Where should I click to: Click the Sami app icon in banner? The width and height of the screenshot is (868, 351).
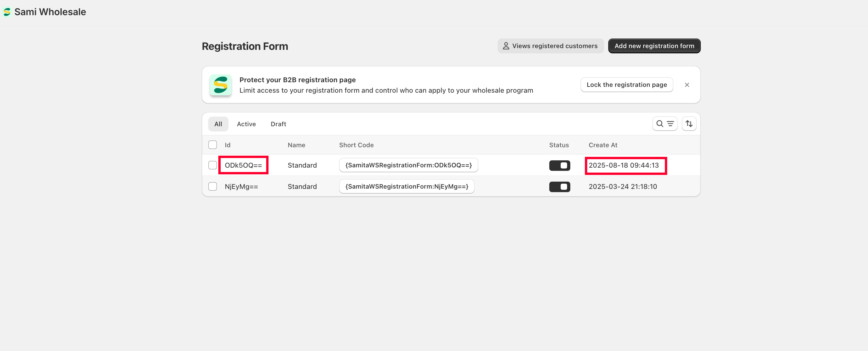coord(220,85)
